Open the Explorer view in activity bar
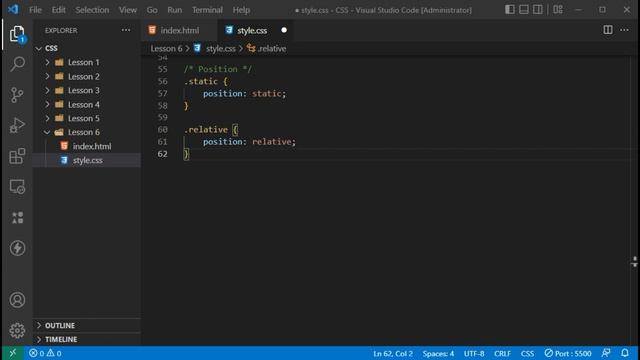The width and height of the screenshot is (640, 360). click(x=17, y=34)
